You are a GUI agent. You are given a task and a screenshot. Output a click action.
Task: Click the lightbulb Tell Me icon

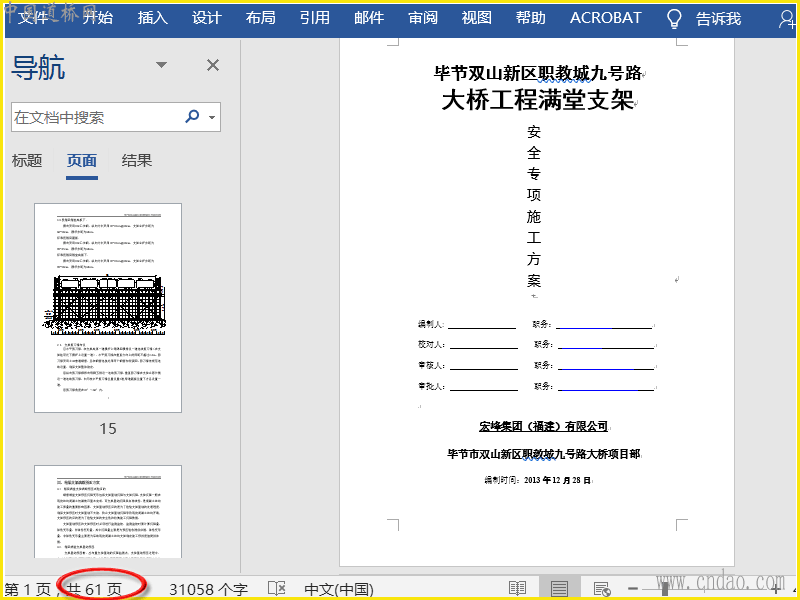pos(674,18)
